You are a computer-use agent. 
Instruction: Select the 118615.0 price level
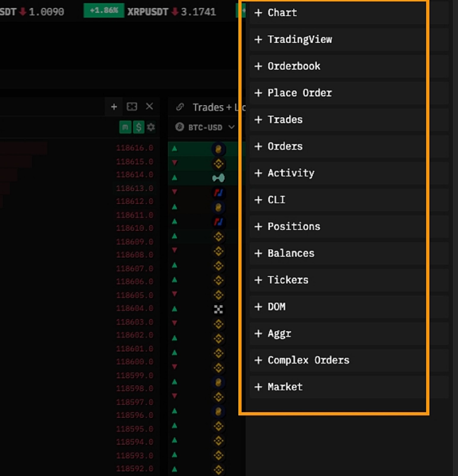pyautogui.click(x=135, y=162)
